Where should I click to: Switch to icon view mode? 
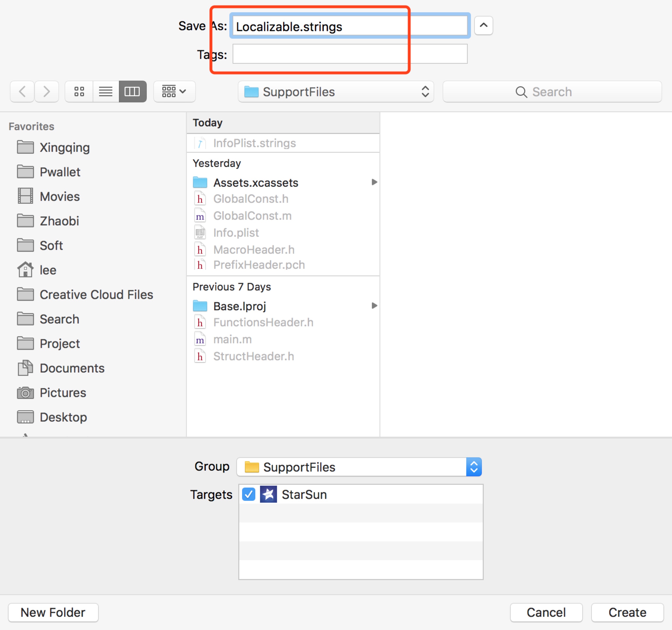[79, 91]
